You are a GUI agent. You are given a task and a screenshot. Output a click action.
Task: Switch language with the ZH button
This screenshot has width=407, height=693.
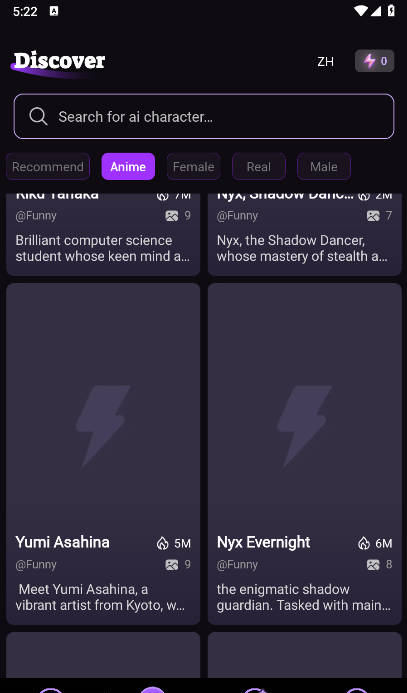click(325, 61)
